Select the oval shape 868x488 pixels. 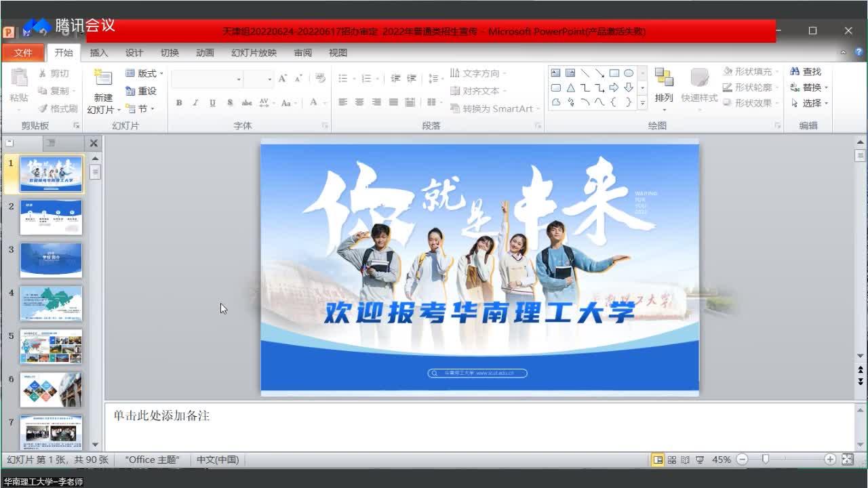[x=629, y=73]
